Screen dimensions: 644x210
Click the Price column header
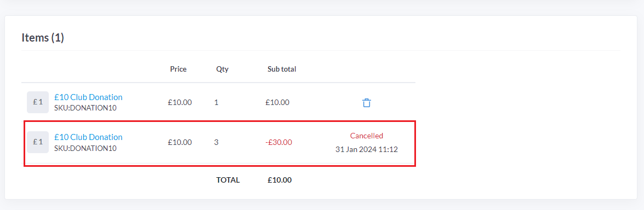(x=178, y=69)
